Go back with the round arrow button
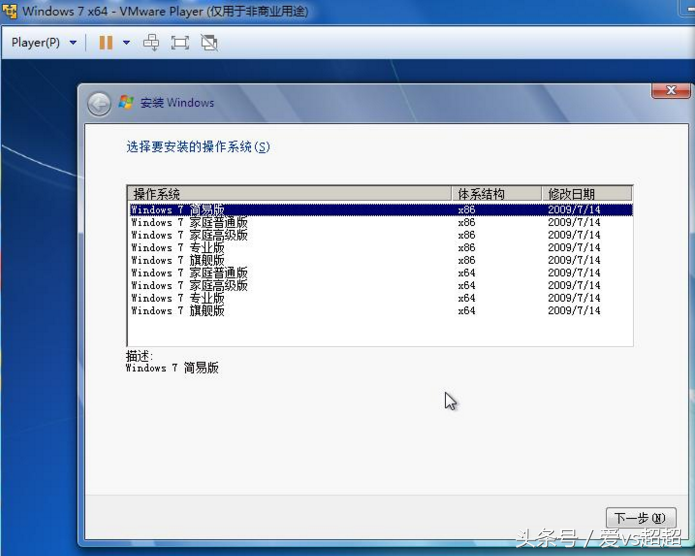The image size is (695, 556). [98, 105]
